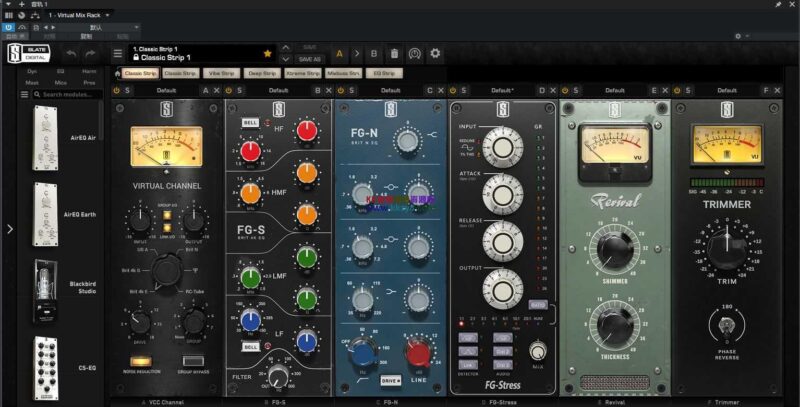Remove module B with its X icon

pyautogui.click(x=329, y=90)
